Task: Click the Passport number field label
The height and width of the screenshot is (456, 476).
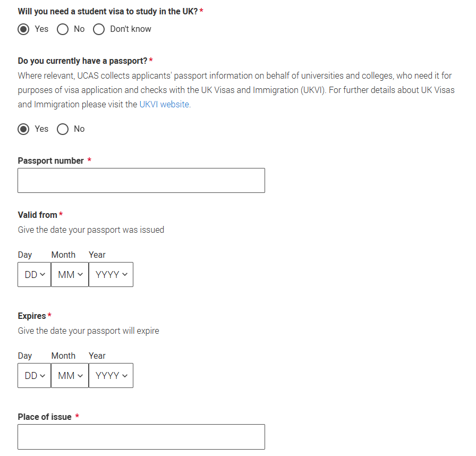Action: click(50, 161)
